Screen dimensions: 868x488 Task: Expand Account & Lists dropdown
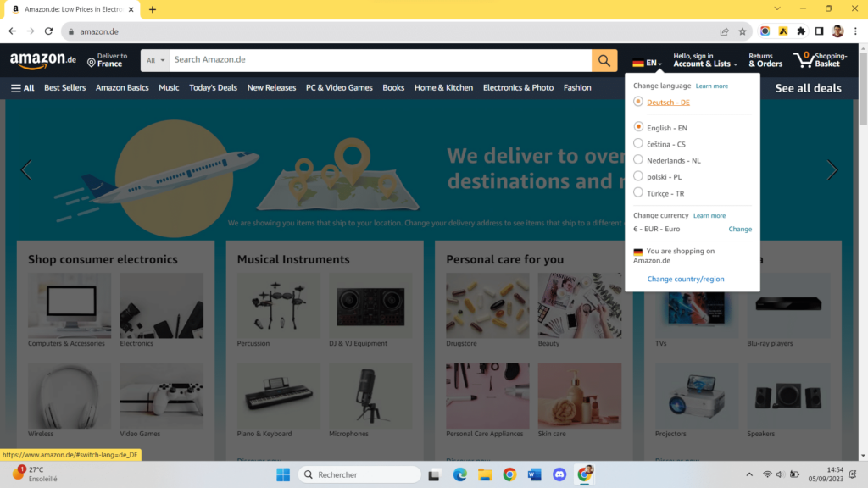704,60
